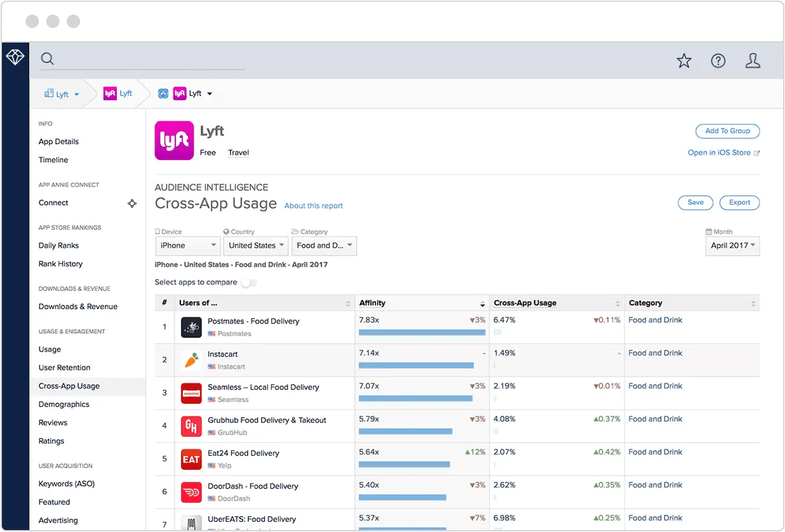Image resolution: width=785 pixels, height=532 pixels.
Task: Click the Instacart affinity bar
Action: point(416,365)
